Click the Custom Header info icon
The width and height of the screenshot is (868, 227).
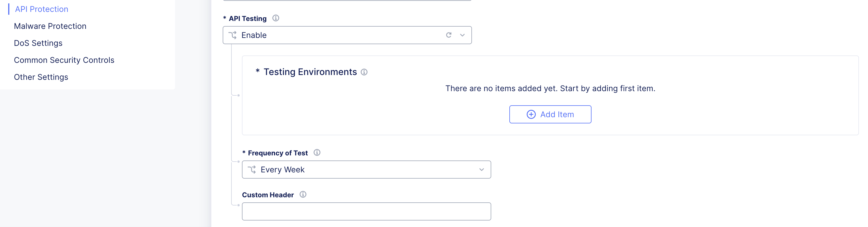point(303,194)
